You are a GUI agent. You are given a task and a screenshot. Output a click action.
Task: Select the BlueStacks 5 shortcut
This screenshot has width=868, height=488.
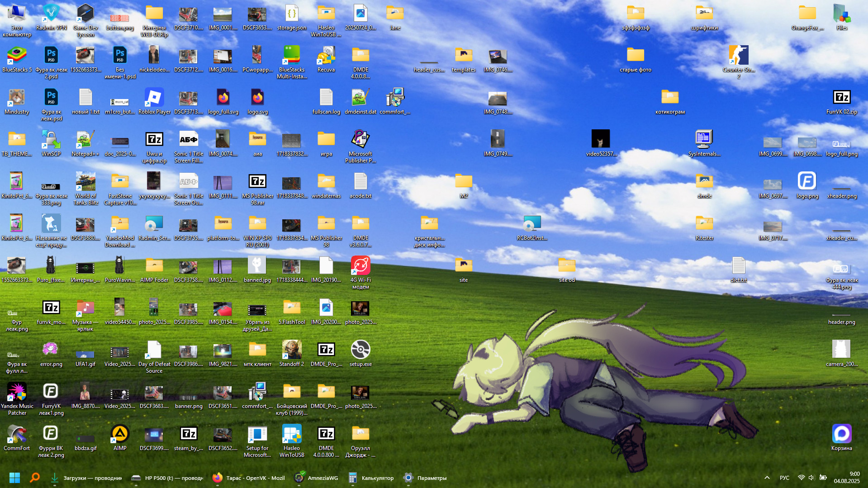coord(17,59)
